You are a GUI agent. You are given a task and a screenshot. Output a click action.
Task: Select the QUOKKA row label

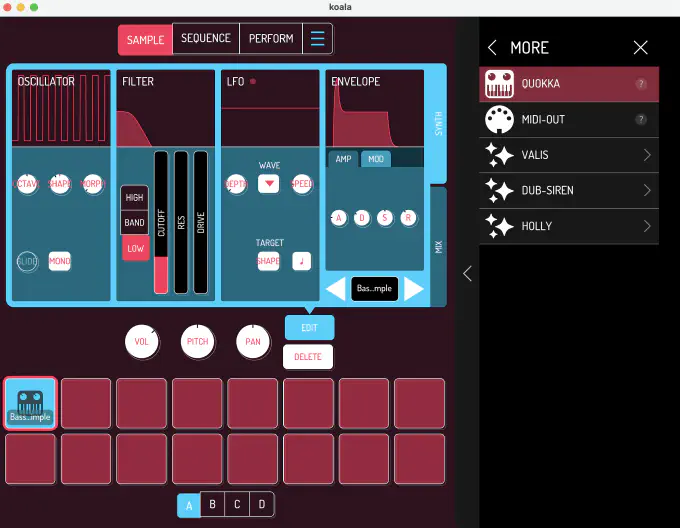(540, 84)
